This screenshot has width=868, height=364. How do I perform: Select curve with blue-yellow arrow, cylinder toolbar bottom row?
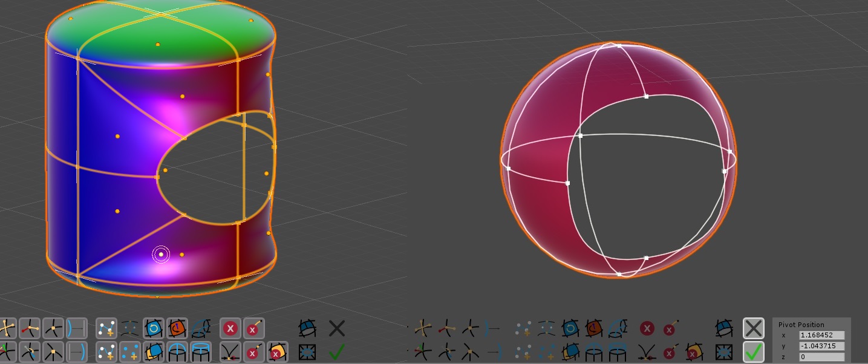[x=30, y=351]
